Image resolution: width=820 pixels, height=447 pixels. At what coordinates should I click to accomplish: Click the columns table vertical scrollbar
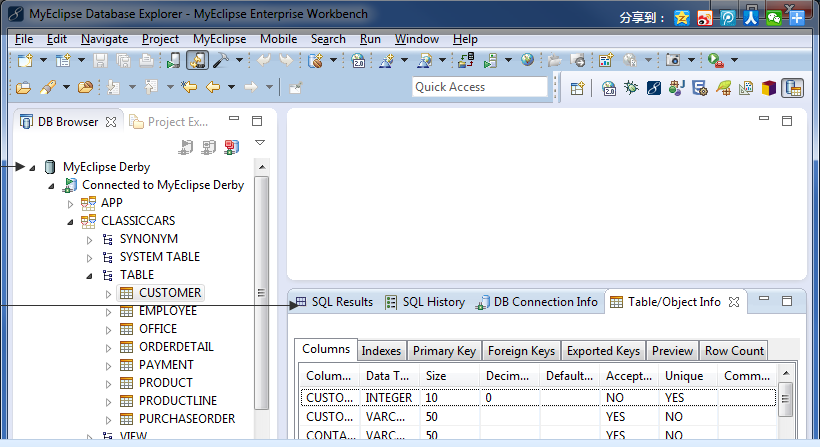[x=785, y=399]
